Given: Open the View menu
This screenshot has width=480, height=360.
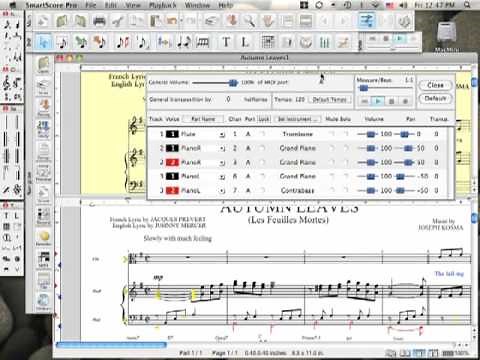Looking at the screenshot, I should (x=133, y=5).
